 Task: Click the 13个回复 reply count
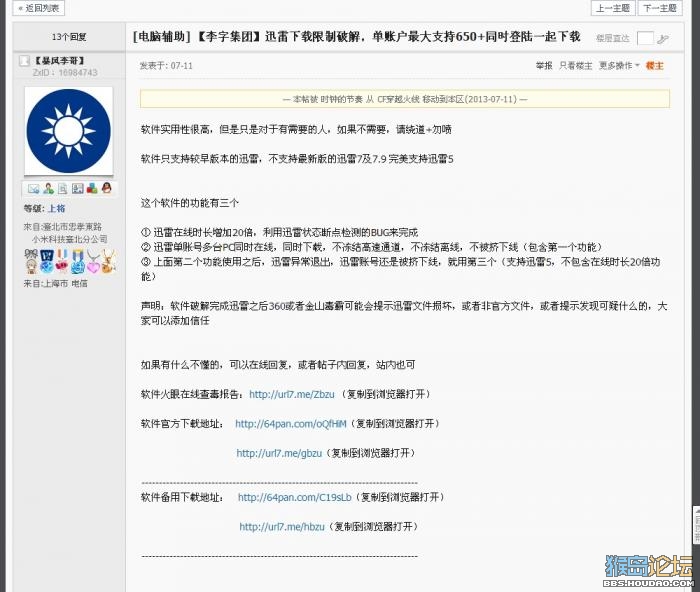click(x=69, y=37)
